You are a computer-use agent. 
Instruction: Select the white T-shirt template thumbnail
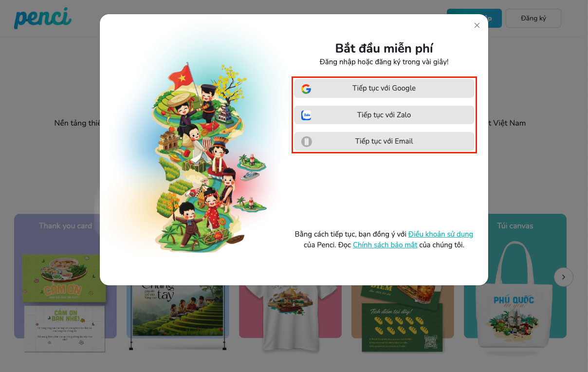coord(290,316)
